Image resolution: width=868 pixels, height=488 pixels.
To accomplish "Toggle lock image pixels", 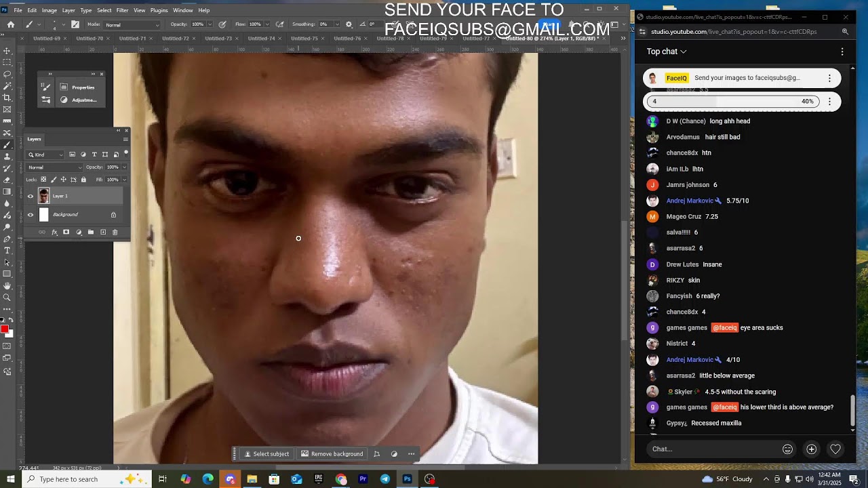I will (x=54, y=180).
